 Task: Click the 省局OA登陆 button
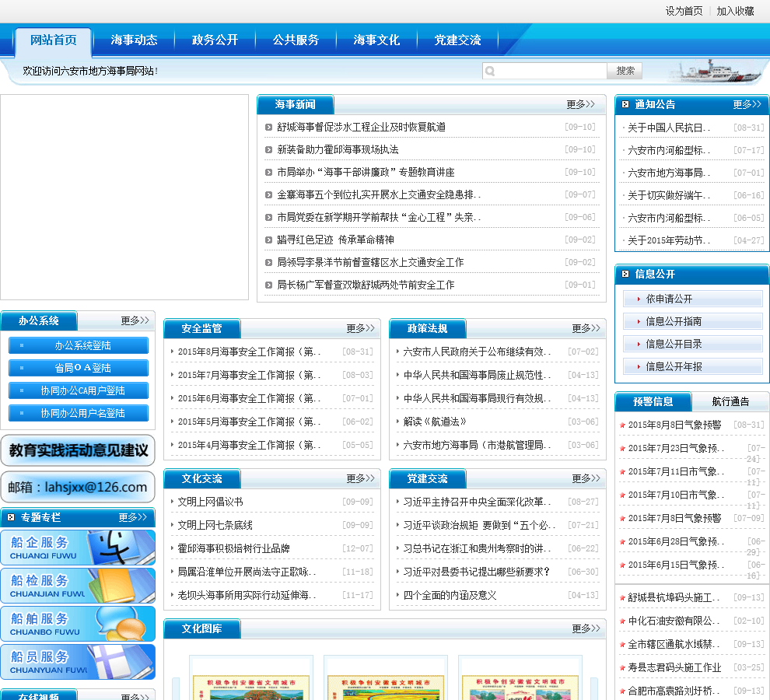79,368
